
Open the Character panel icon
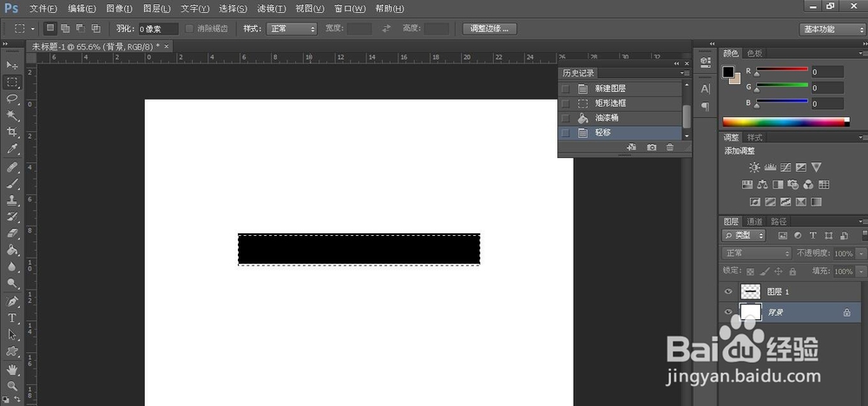click(705, 88)
